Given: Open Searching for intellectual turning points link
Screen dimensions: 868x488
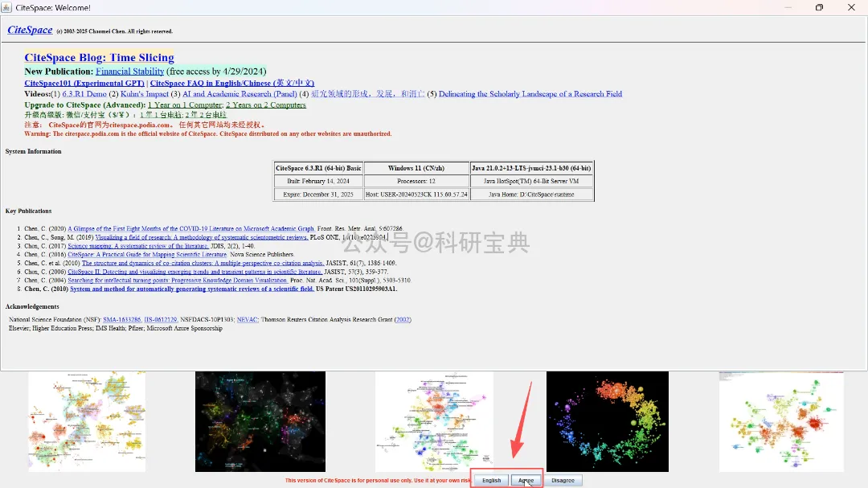Looking at the screenshot, I should [178, 281].
